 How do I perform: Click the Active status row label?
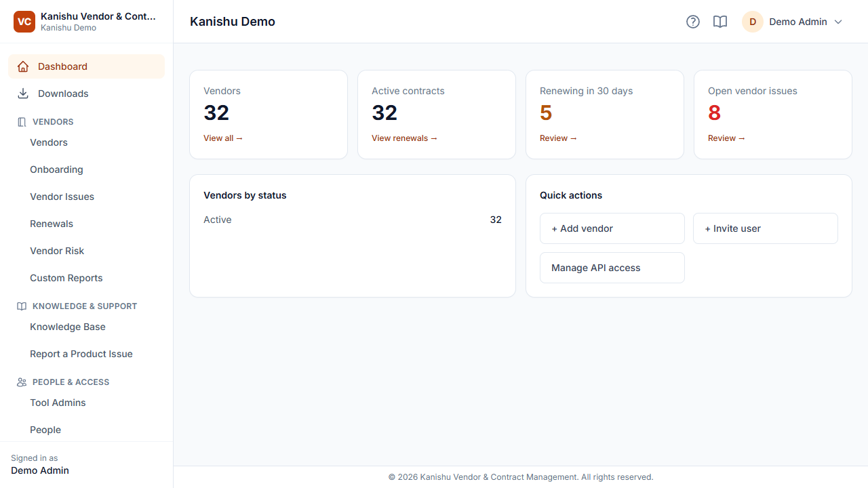pyautogui.click(x=218, y=220)
